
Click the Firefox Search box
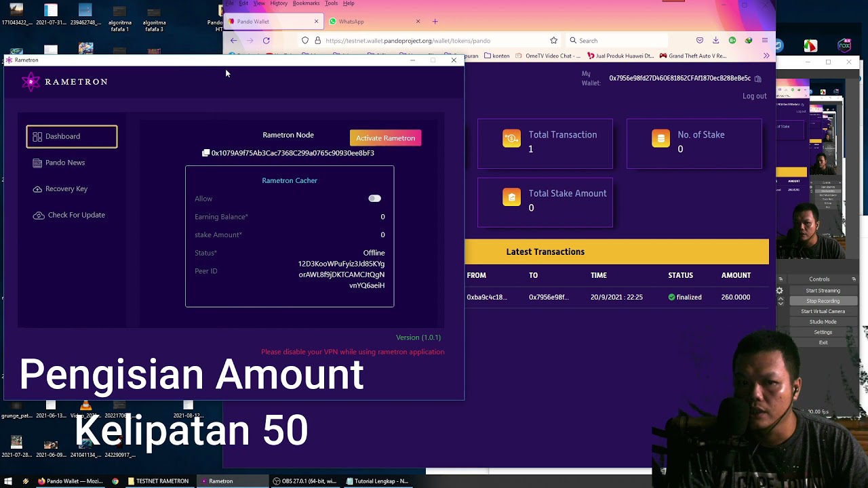616,41
